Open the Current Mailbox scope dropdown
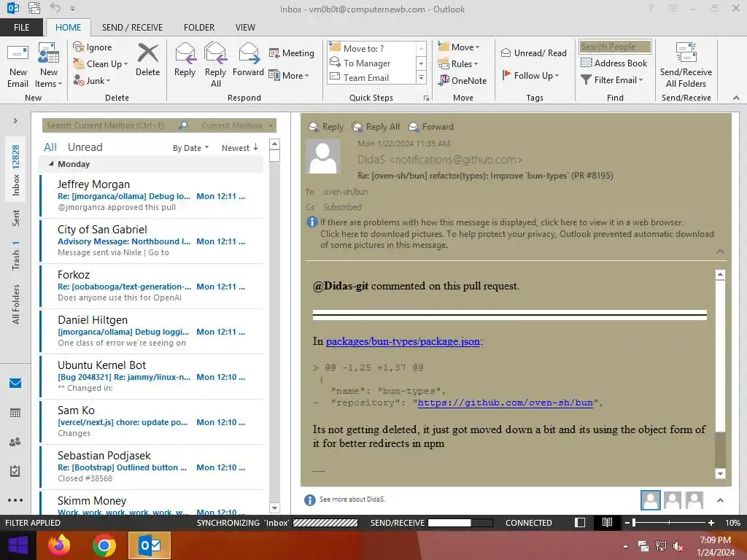The image size is (747, 560). (x=237, y=125)
